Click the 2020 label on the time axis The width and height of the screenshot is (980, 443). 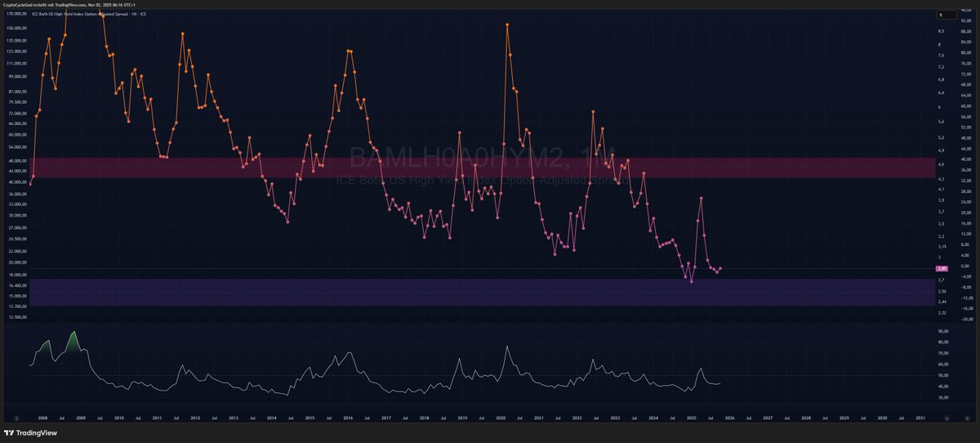pos(501,417)
